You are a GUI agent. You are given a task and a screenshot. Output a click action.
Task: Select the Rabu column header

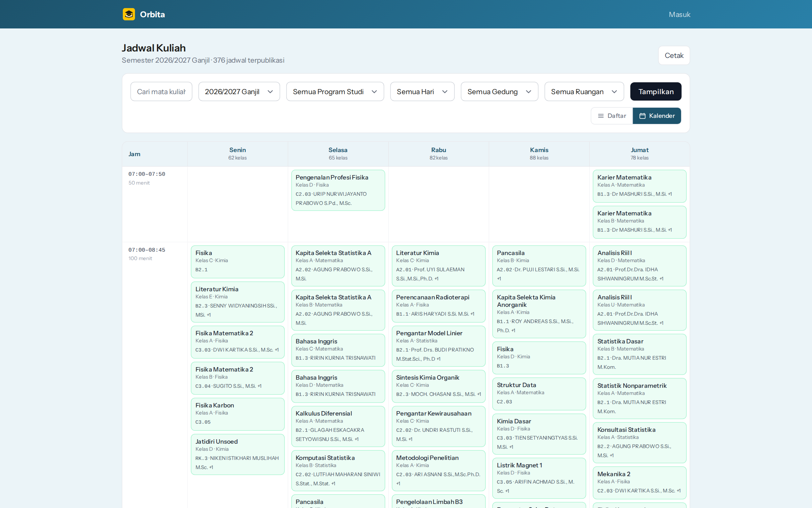[438, 153]
